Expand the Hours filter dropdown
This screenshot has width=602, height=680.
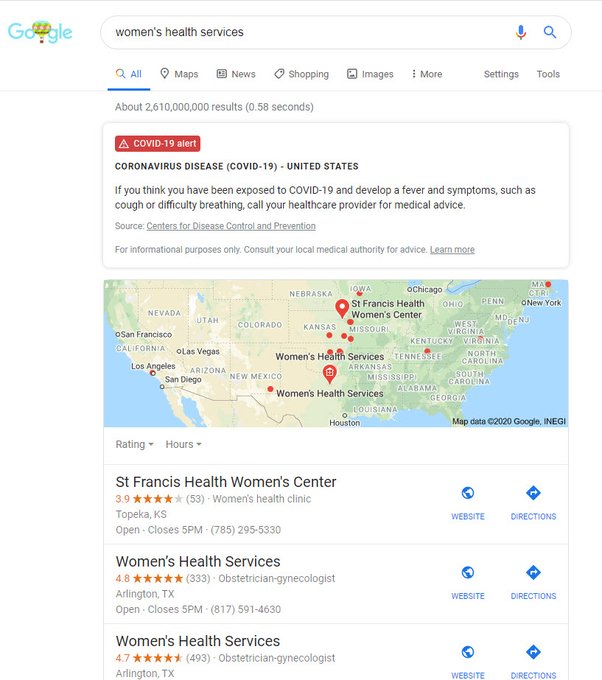[x=183, y=444]
